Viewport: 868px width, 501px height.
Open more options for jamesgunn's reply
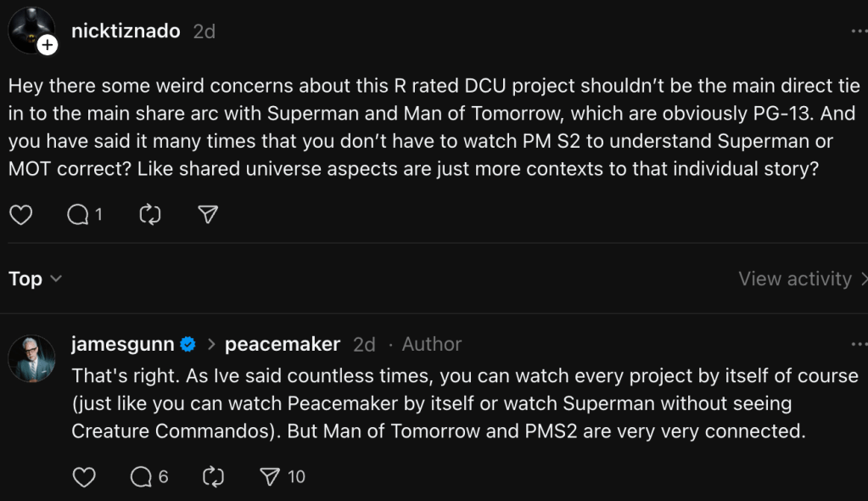pyautogui.click(x=859, y=344)
